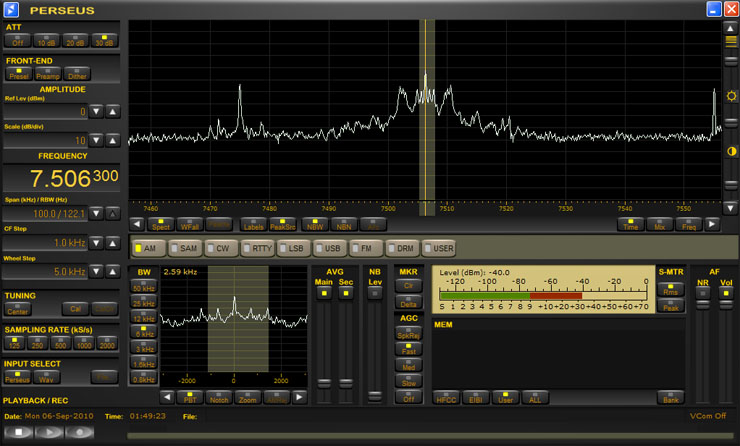Set attenuator to 20 dB
The image size is (740, 446).
coord(76,41)
